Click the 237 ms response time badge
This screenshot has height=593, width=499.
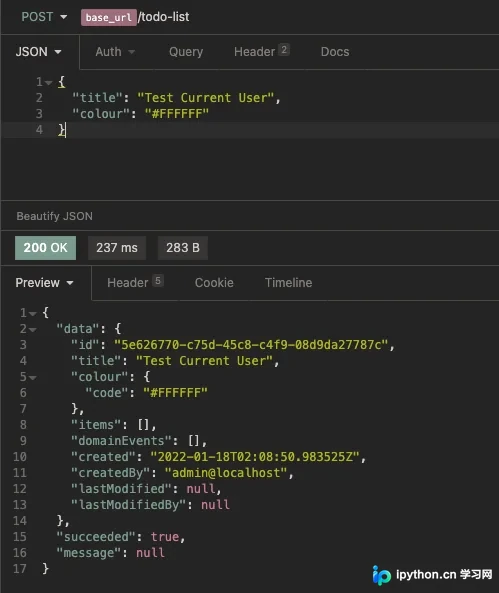117,248
